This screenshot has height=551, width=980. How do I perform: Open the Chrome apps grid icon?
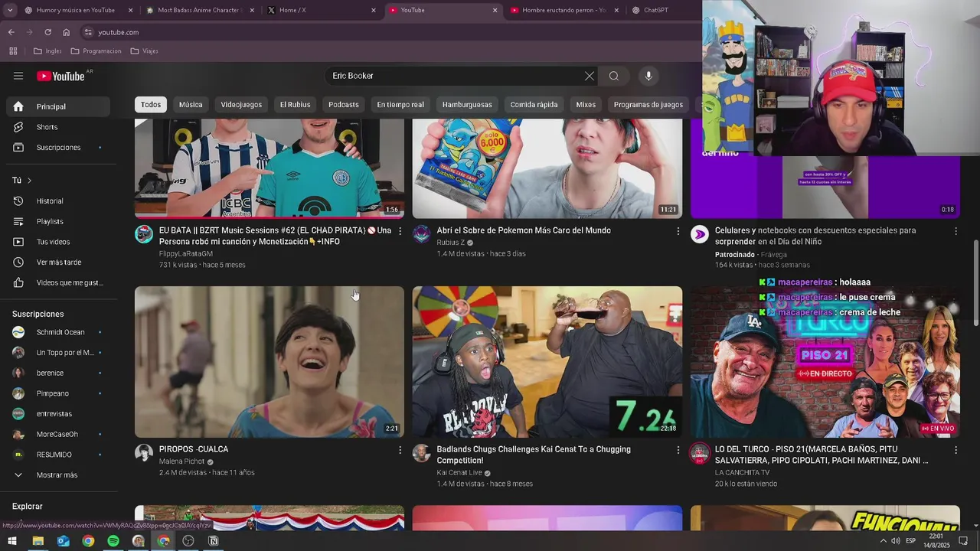coord(13,51)
